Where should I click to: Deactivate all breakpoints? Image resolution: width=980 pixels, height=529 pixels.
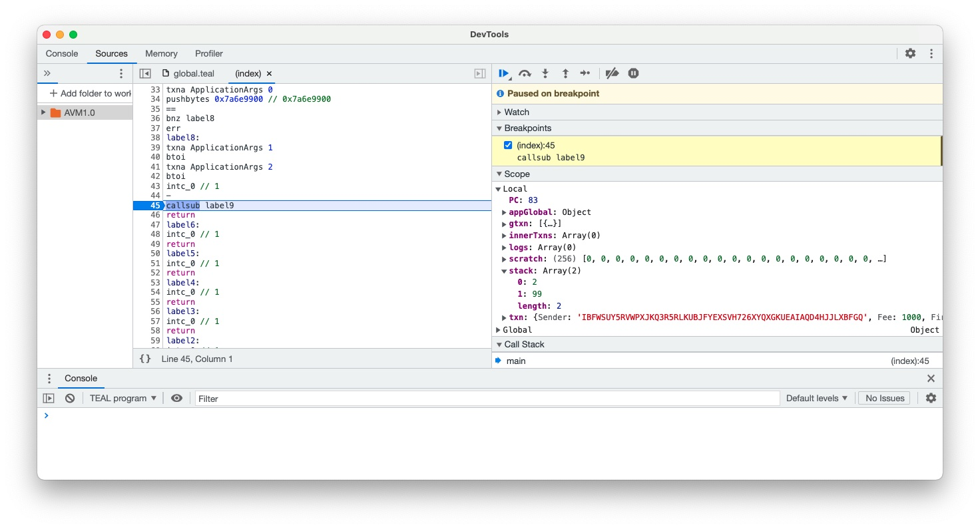coord(612,73)
